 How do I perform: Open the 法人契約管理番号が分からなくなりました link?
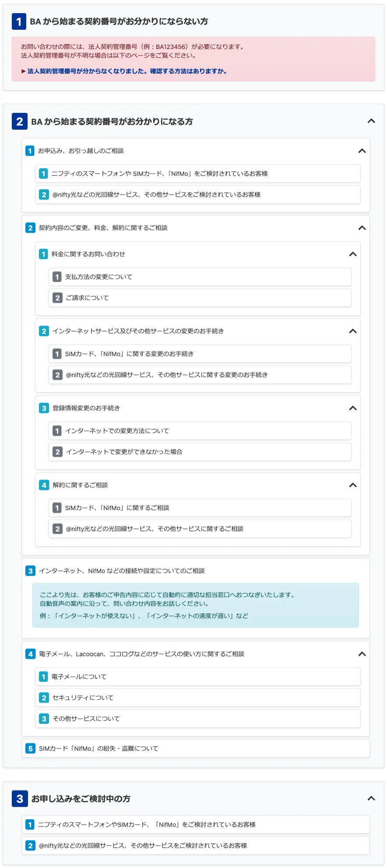(x=127, y=71)
